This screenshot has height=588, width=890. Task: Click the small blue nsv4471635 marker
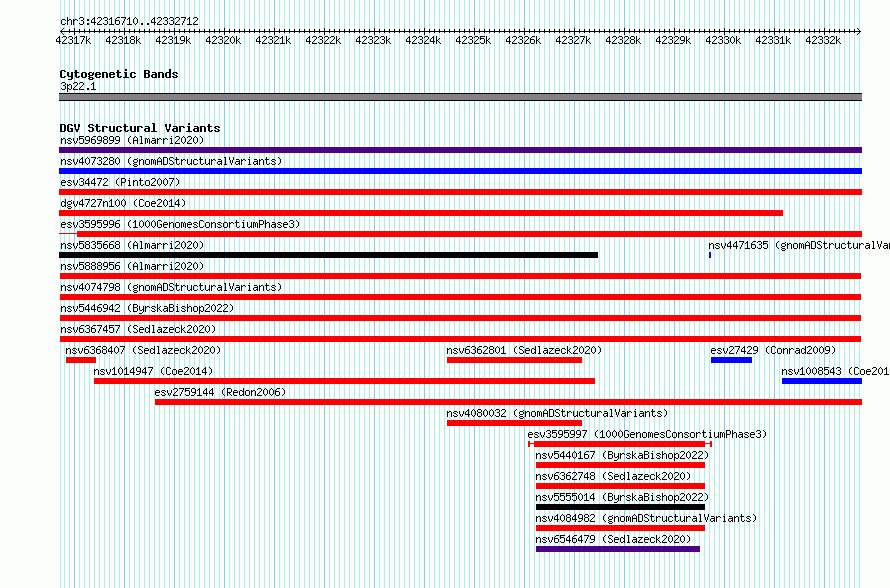click(710, 255)
